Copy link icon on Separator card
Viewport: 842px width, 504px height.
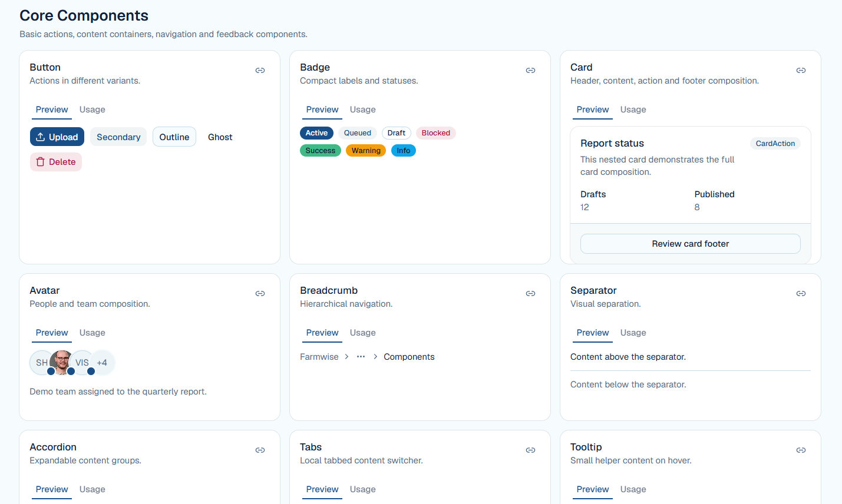point(801,293)
